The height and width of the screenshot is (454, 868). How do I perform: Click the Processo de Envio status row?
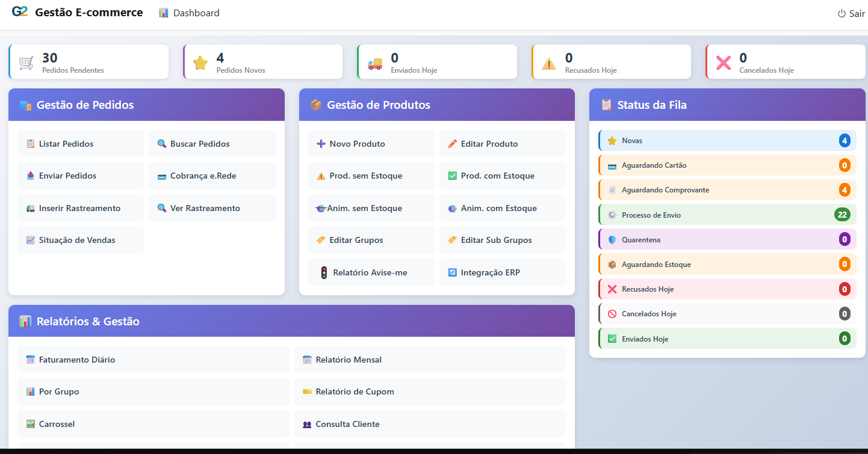pos(727,215)
